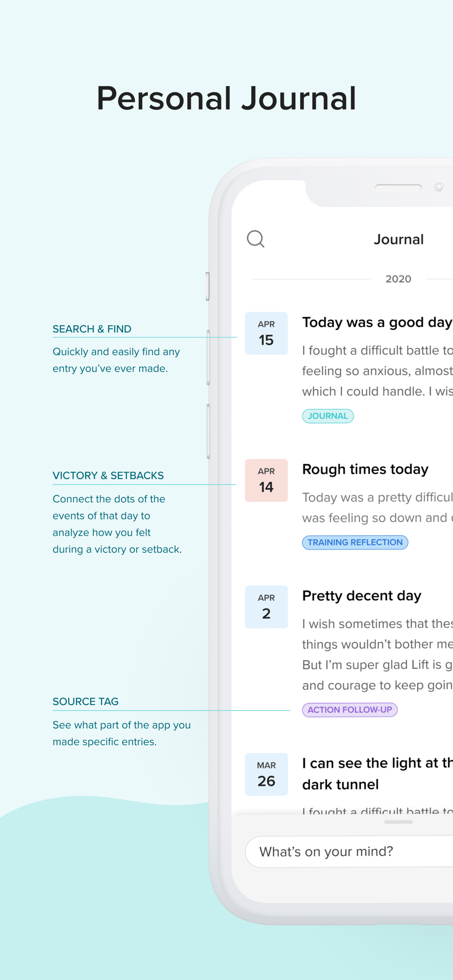Tap the 2020 year divider label

pyautogui.click(x=398, y=279)
